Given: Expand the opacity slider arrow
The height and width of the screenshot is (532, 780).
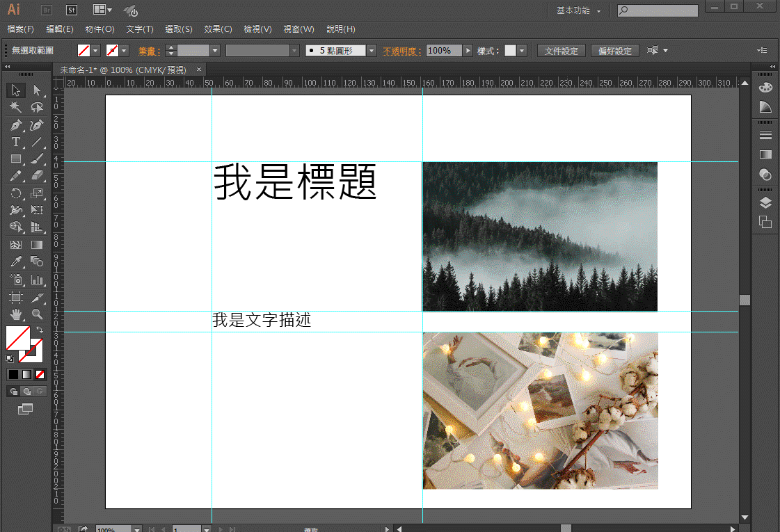Looking at the screenshot, I should tap(468, 51).
